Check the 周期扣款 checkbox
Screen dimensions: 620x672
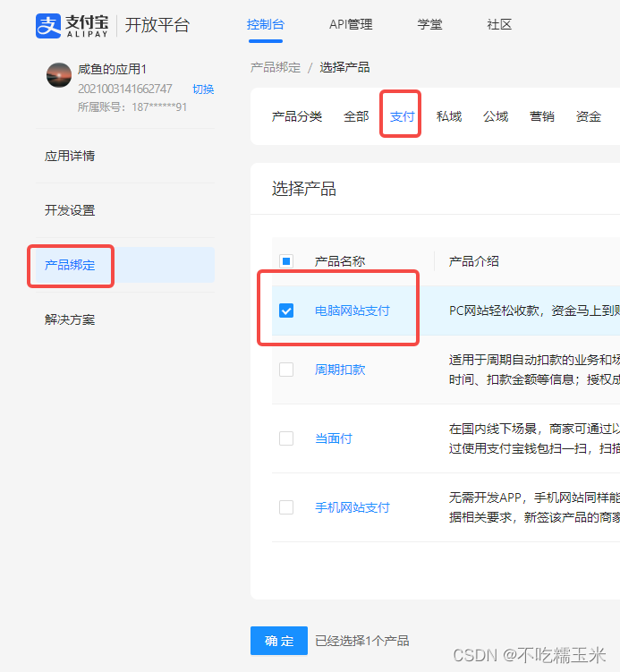(286, 370)
